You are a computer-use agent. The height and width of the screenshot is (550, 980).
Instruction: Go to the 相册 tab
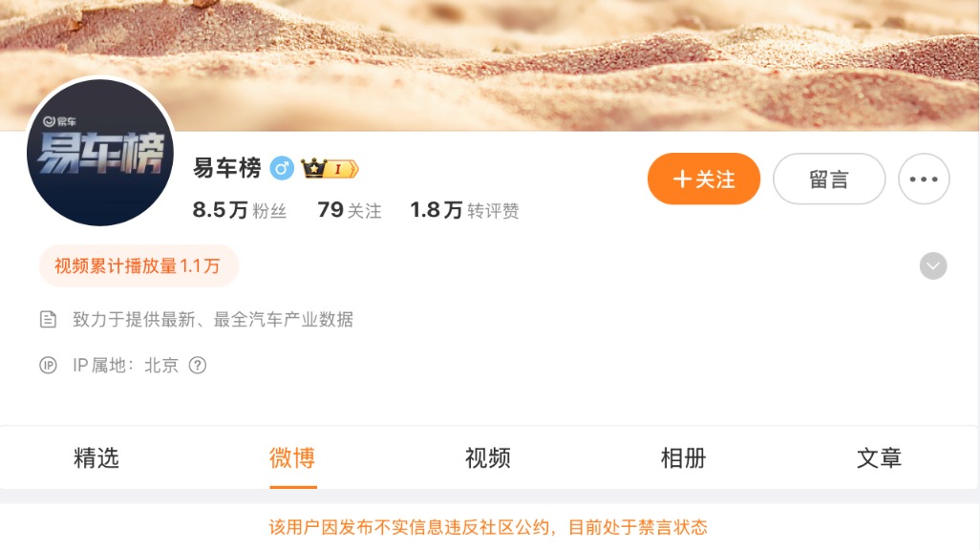(x=683, y=458)
